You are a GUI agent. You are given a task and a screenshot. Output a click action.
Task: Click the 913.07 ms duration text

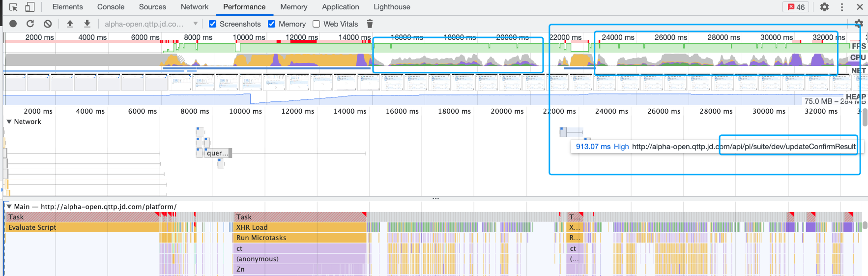pyautogui.click(x=593, y=147)
